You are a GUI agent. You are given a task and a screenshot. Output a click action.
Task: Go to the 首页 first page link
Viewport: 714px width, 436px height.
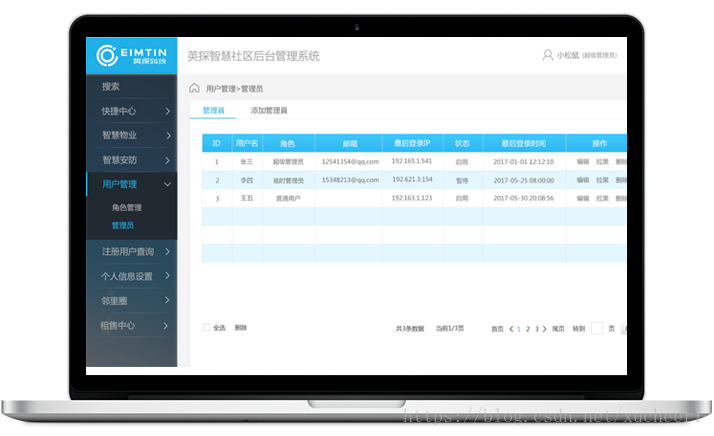[497, 328]
